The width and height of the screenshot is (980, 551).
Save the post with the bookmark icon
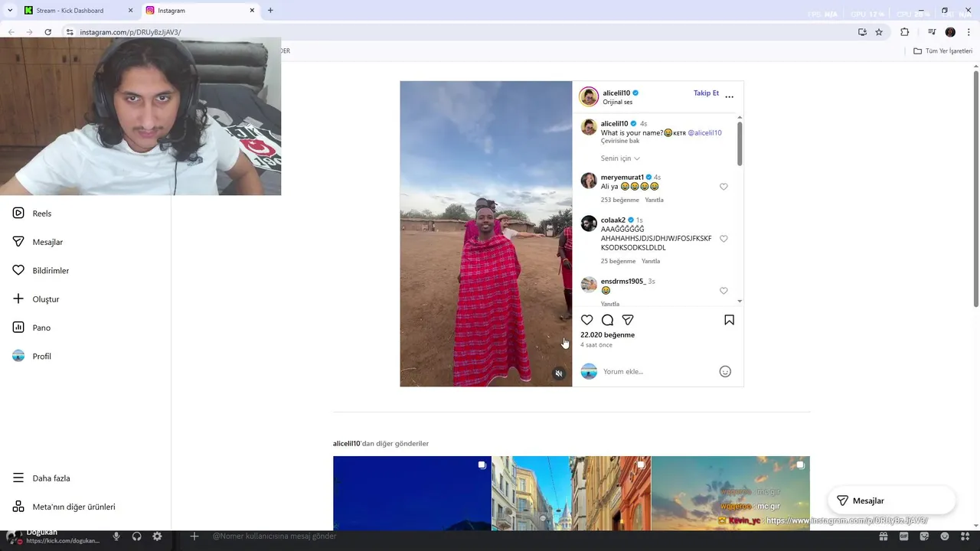tap(729, 320)
